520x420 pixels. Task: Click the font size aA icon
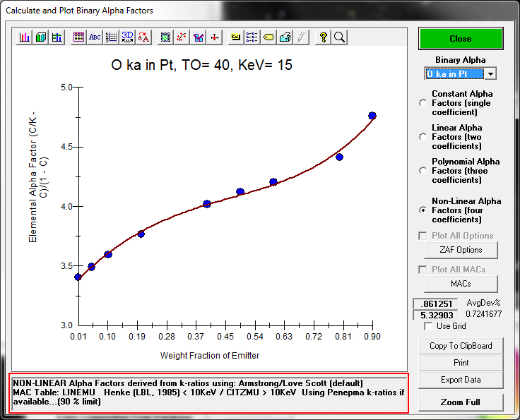(144, 37)
